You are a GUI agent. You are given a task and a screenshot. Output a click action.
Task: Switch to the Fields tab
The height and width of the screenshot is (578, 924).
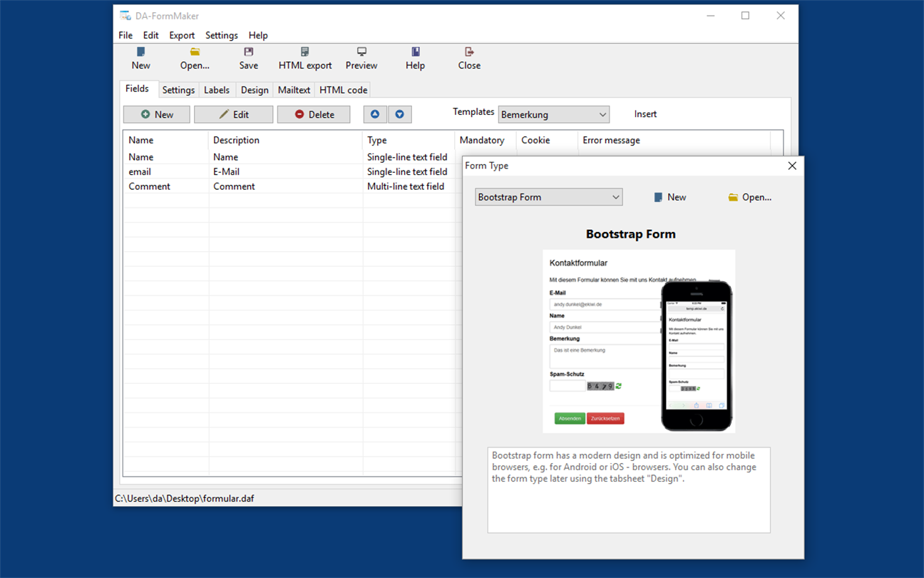138,88
